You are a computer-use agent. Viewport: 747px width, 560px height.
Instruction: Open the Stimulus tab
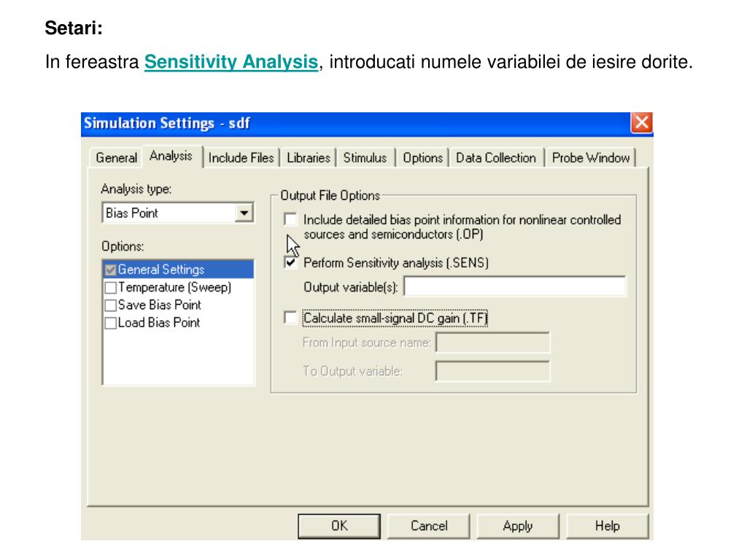tap(365, 157)
